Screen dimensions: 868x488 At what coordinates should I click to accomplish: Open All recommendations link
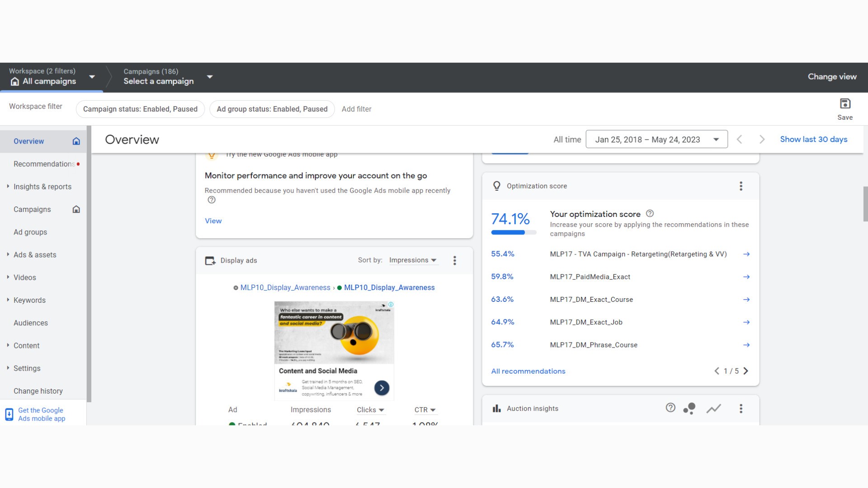click(x=528, y=371)
